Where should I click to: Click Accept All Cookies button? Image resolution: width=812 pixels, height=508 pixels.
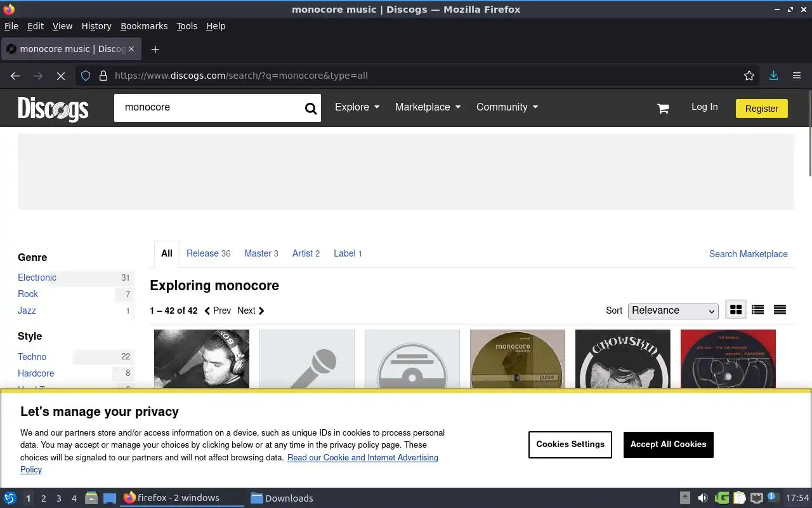click(x=669, y=444)
